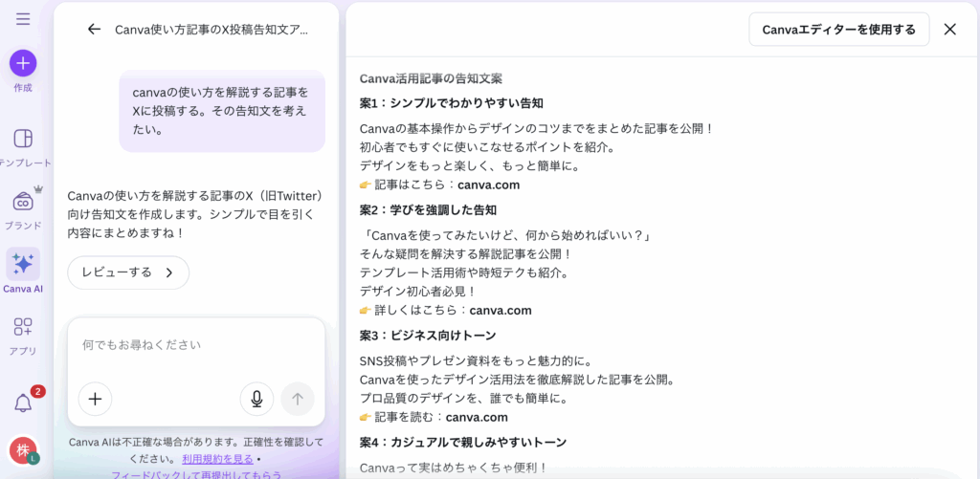Open the Apps sidebar icon

[x=23, y=327]
